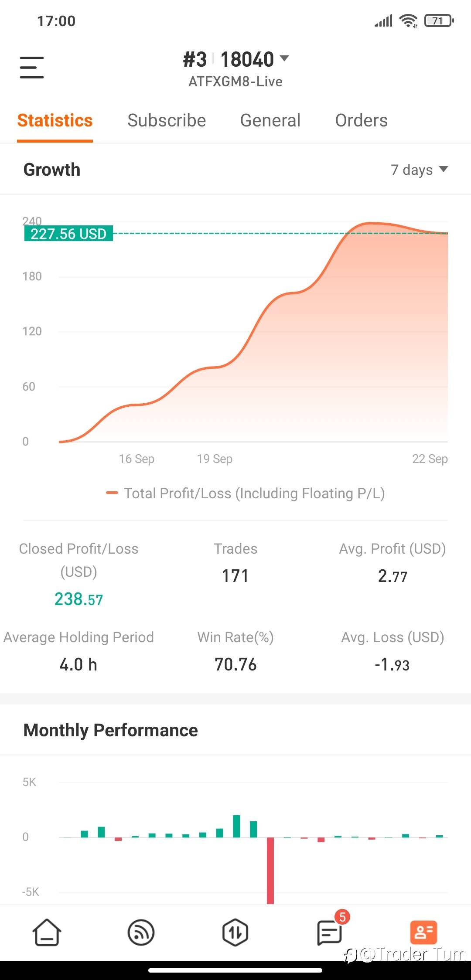Image resolution: width=471 pixels, height=980 pixels.
Task: Tap the battery indicator in status bar
Action: 439,20
